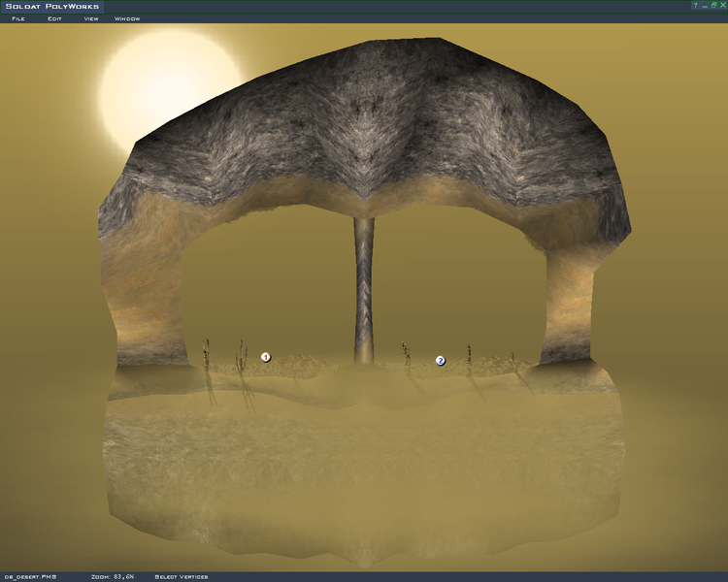Select the left rock column polygon
The image size is (728, 582).
146,291
